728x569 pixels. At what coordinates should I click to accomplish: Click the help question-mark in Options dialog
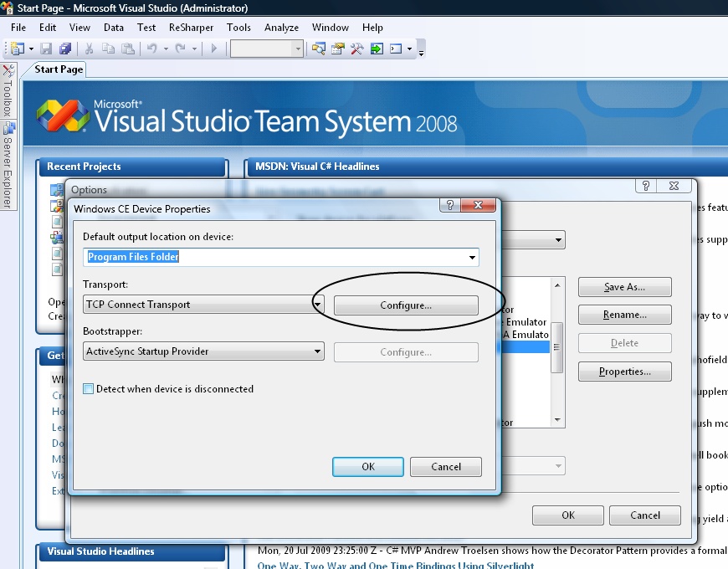646,186
